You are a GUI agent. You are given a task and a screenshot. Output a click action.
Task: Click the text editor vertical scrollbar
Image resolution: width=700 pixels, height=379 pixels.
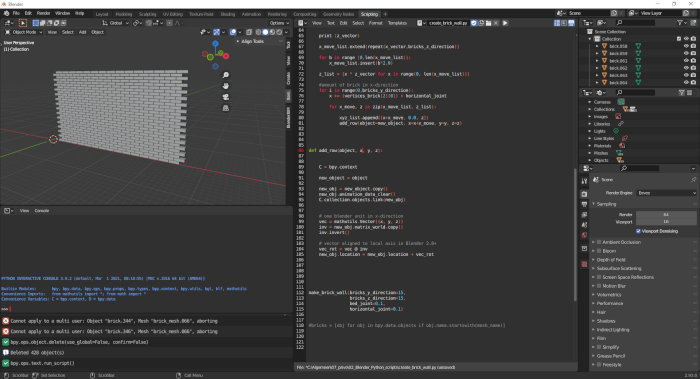click(575, 234)
